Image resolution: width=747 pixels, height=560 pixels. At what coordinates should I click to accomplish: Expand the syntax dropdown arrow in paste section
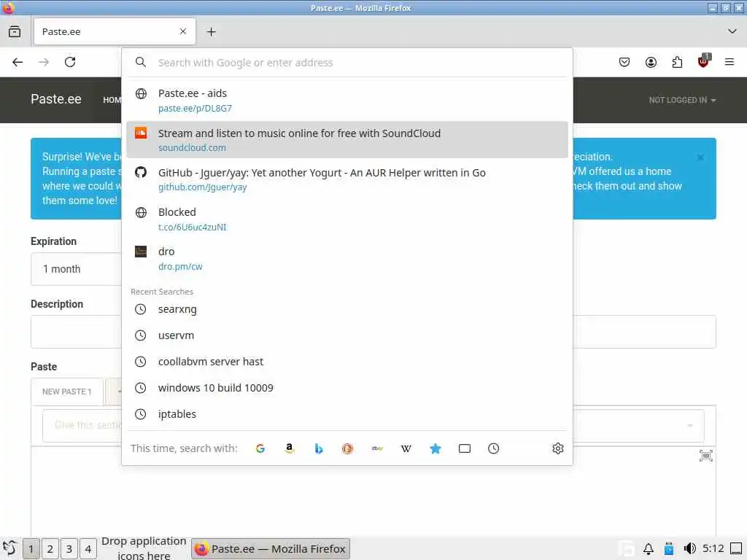[690, 426]
